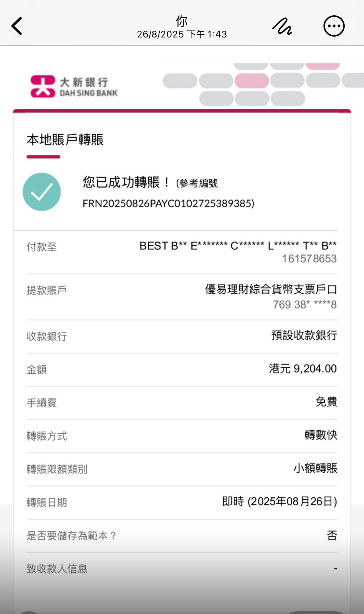
Task: Tap the 您已成功轉賬 success message
Action: [x=126, y=182]
